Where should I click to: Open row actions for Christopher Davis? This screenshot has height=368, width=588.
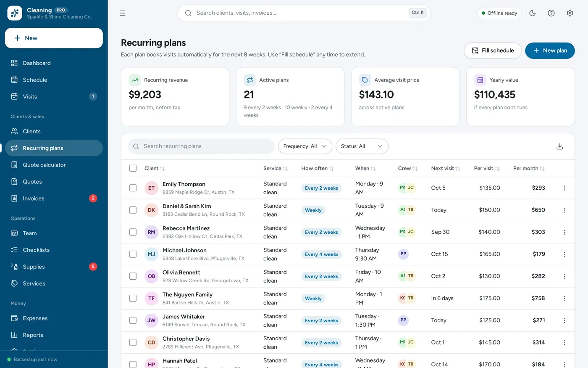click(564, 342)
